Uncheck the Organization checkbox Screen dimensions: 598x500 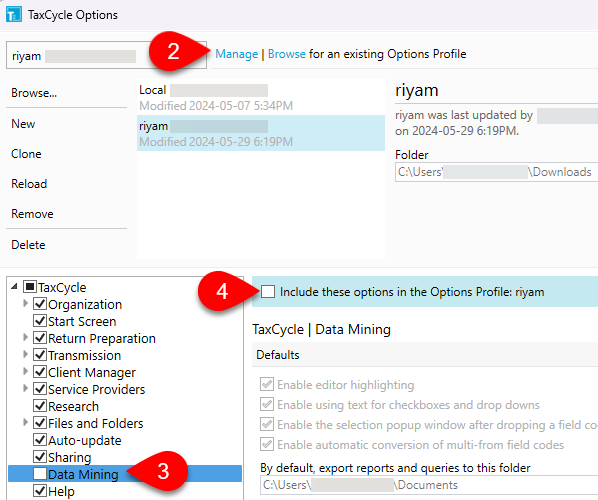tap(40, 304)
